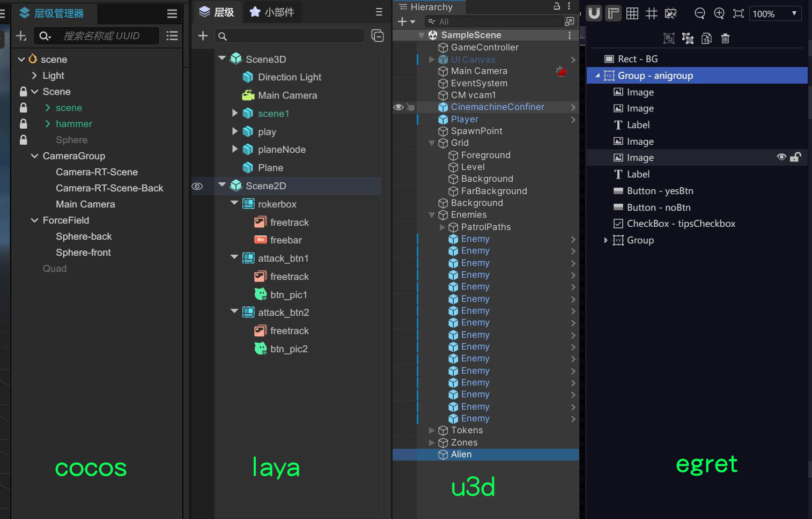
Task: Click the grid table icon in the Egret toolbar
Action: (x=632, y=13)
